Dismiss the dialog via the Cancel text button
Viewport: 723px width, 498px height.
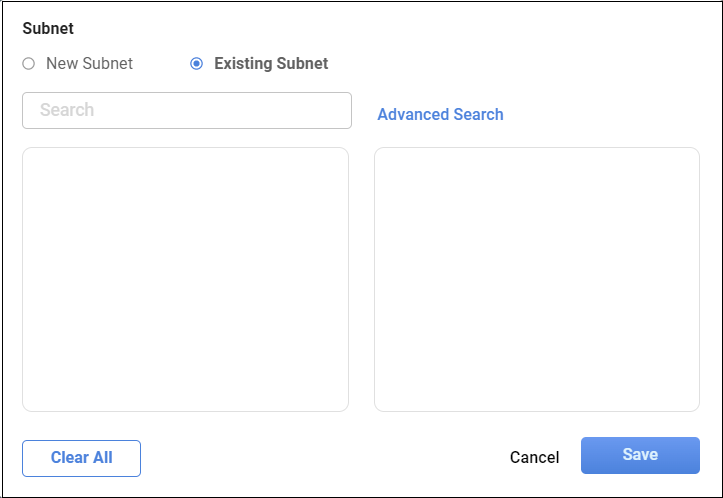pyautogui.click(x=534, y=457)
